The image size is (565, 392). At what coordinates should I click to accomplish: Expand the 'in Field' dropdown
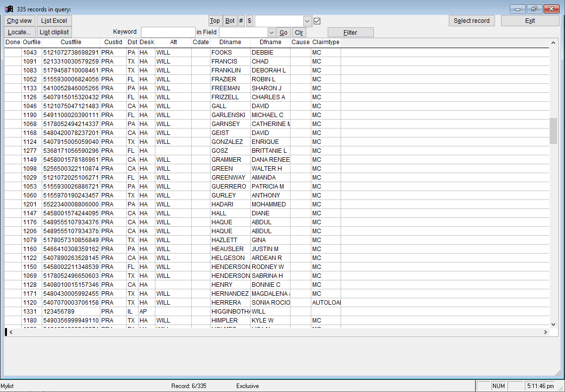(x=272, y=32)
